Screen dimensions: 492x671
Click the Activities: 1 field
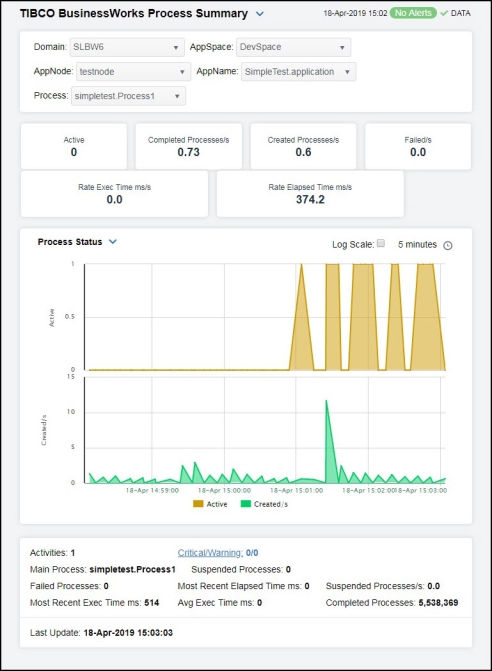pyautogui.click(x=52, y=553)
